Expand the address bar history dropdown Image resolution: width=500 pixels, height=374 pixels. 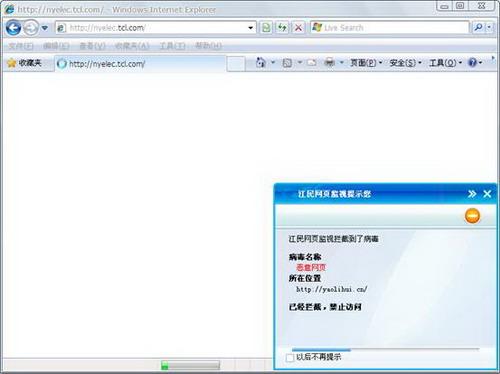click(250, 28)
